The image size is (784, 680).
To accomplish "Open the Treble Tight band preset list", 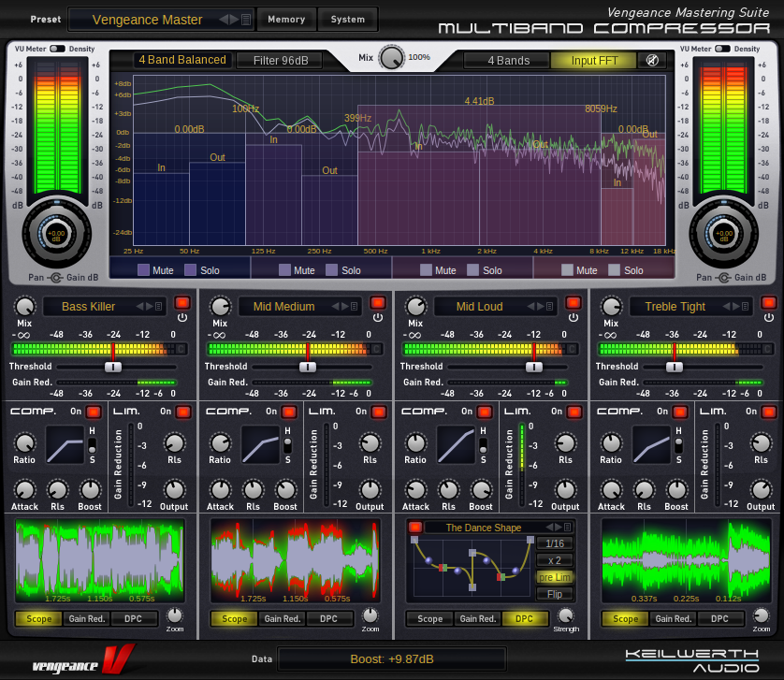I will coord(747,306).
